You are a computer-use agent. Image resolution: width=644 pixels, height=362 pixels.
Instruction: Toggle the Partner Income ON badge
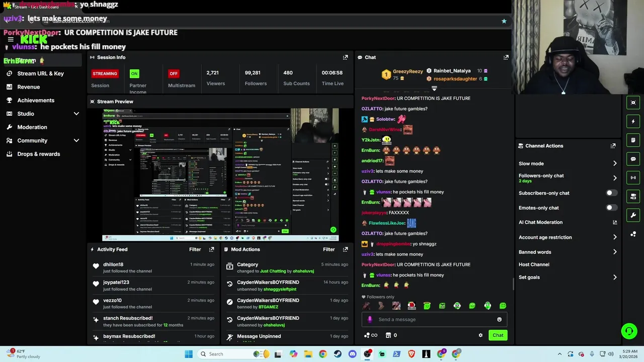click(x=134, y=73)
